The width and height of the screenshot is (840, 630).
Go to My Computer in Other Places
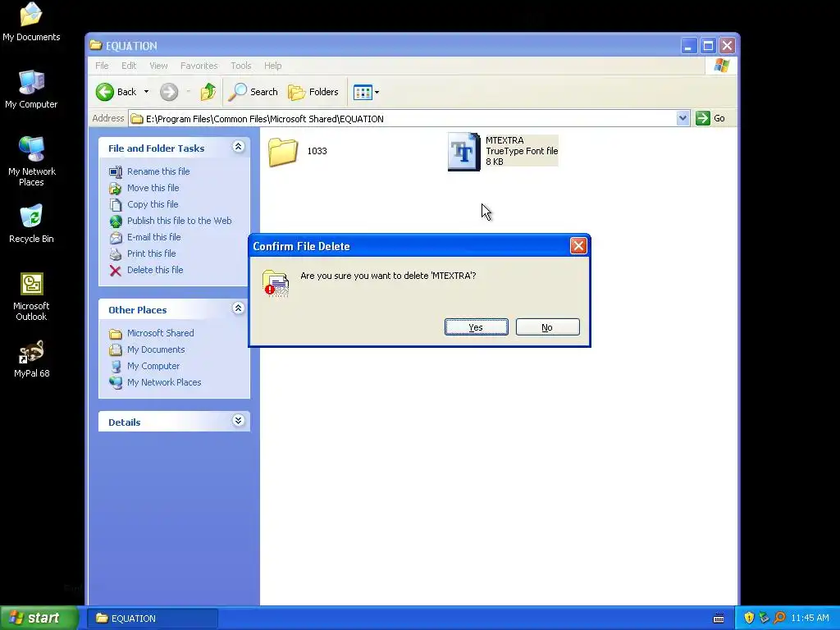tap(153, 366)
